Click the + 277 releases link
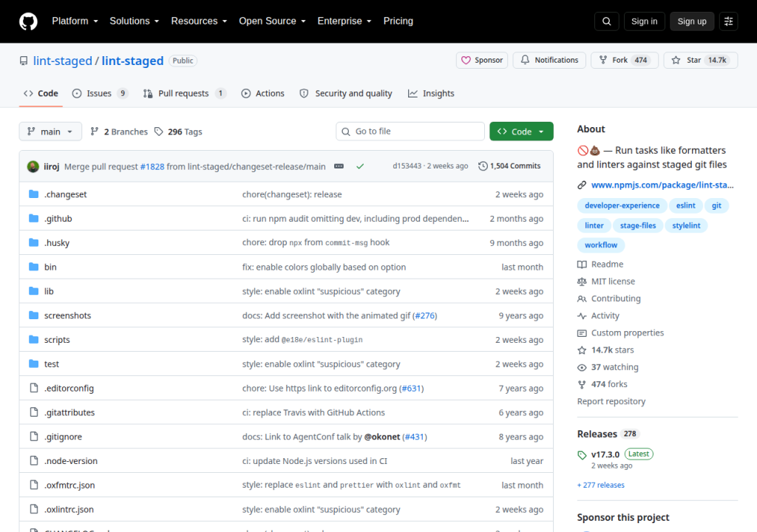This screenshot has height=532, width=757. click(x=600, y=485)
